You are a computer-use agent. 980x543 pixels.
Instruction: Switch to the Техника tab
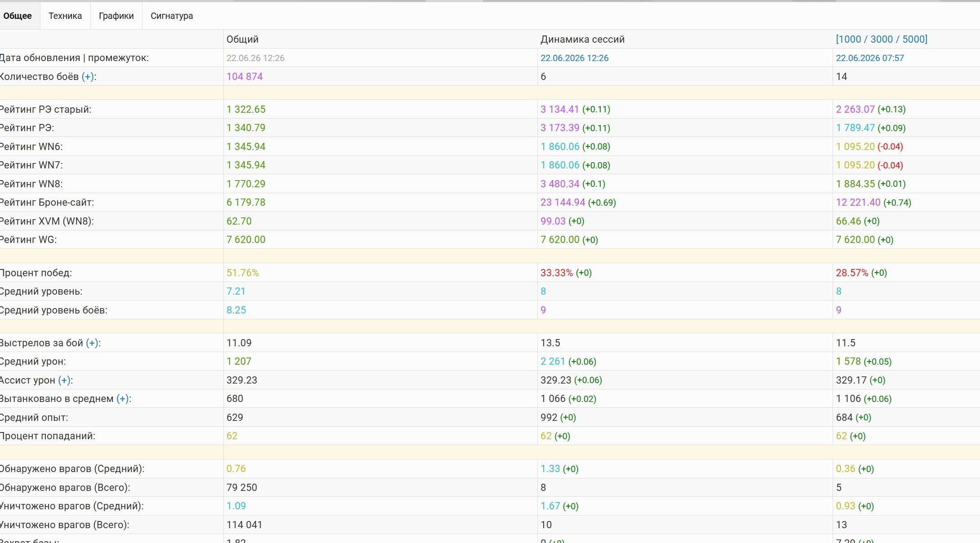(x=65, y=16)
